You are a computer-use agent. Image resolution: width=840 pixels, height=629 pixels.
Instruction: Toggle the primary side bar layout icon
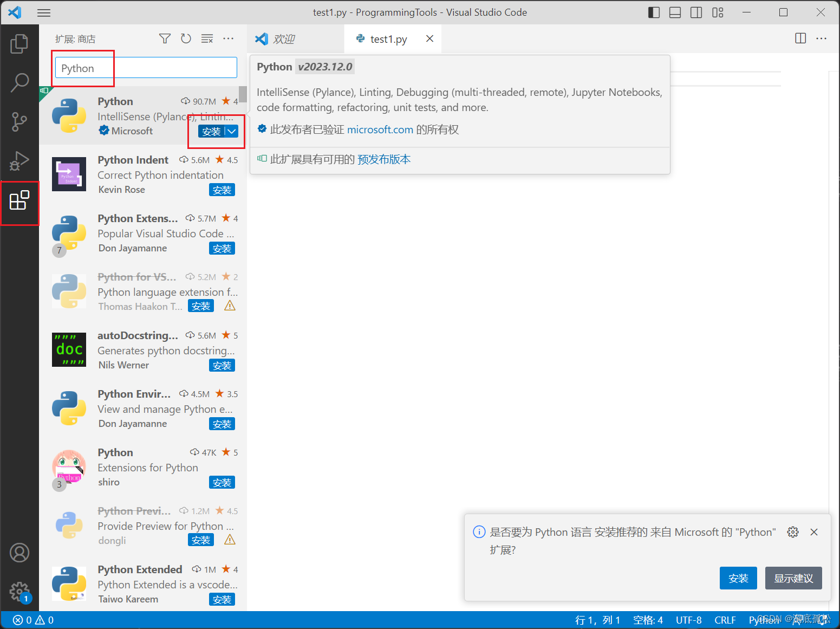tap(654, 12)
